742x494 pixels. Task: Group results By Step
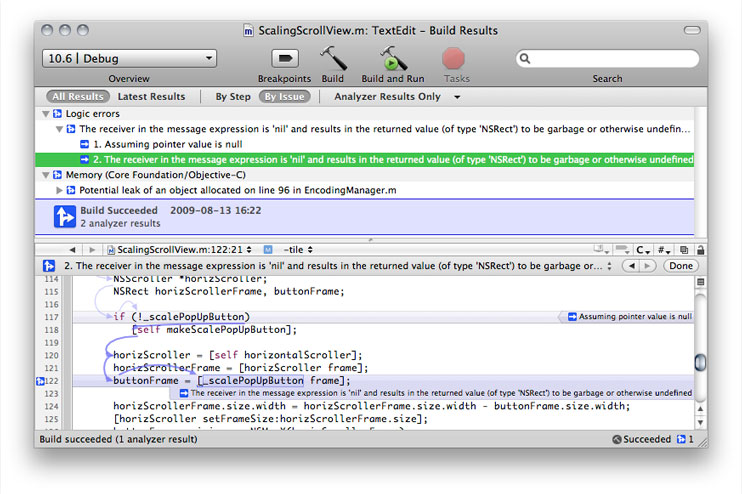tap(233, 97)
